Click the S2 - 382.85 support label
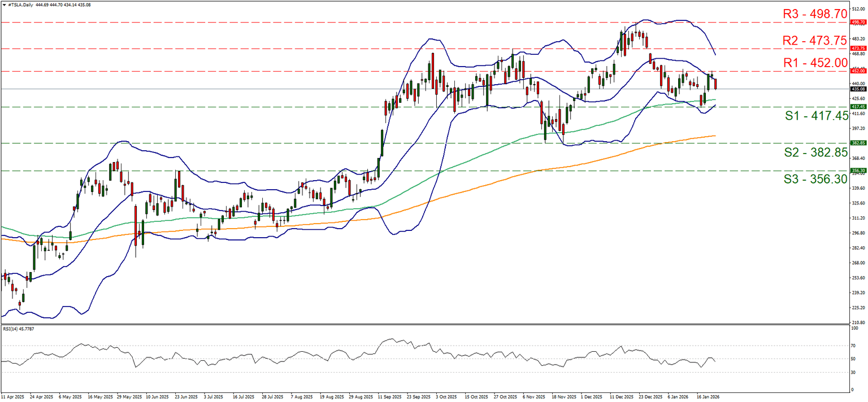This screenshot has height=402, width=868. point(817,152)
